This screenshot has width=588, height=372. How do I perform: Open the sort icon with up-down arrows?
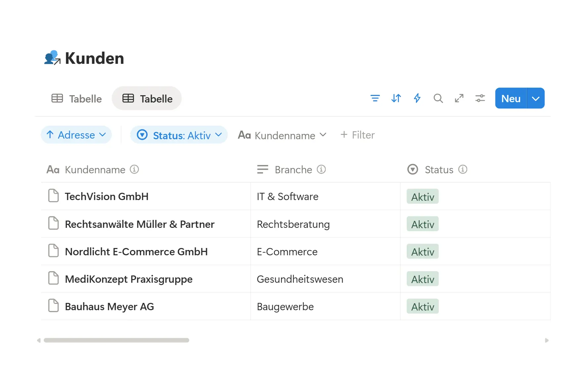[x=396, y=98]
